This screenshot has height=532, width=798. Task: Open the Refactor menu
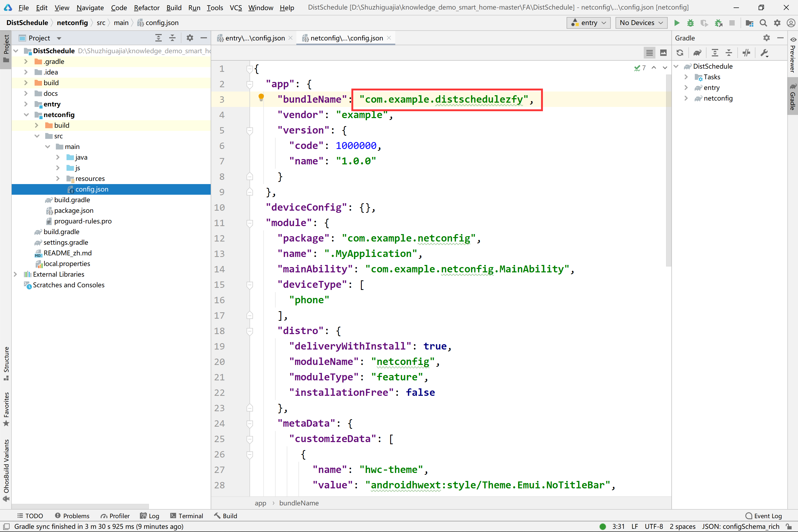(146, 7)
